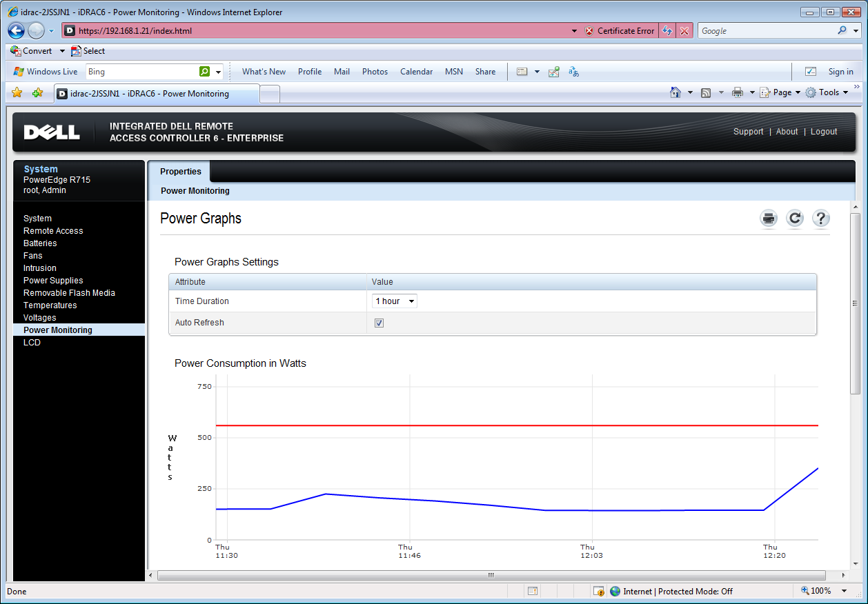
Task: Print the Power Graphs page
Action: coord(769,219)
